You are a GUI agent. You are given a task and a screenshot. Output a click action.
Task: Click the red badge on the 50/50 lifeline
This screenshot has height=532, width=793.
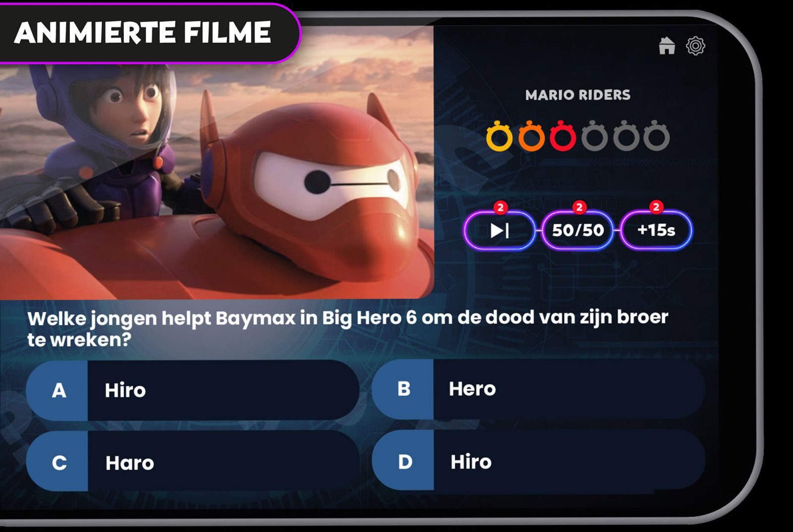[x=579, y=207]
